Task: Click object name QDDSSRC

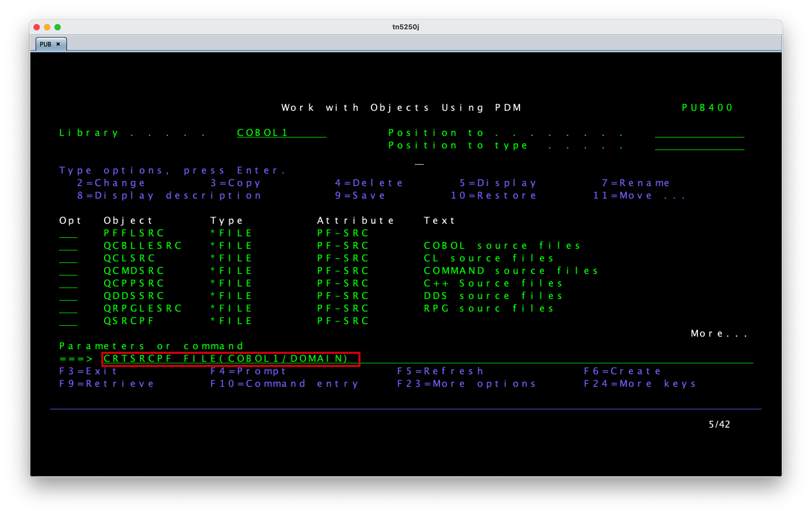Action: (x=133, y=296)
